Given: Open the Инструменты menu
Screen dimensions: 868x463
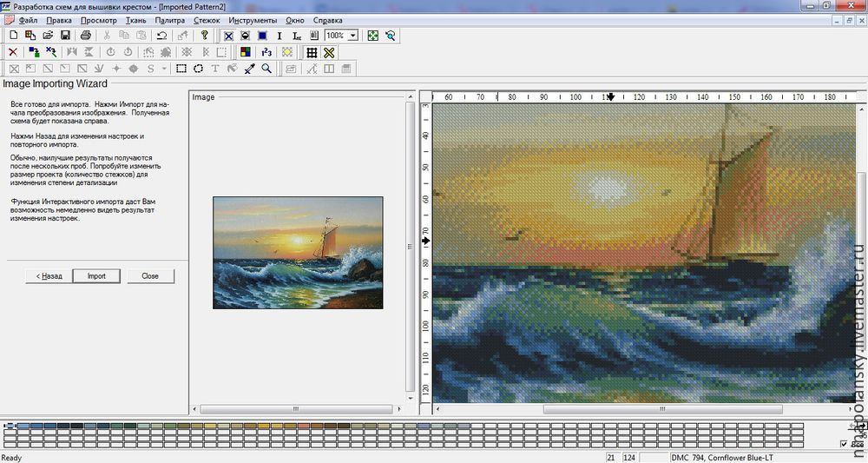Looking at the screenshot, I should [x=253, y=21].
